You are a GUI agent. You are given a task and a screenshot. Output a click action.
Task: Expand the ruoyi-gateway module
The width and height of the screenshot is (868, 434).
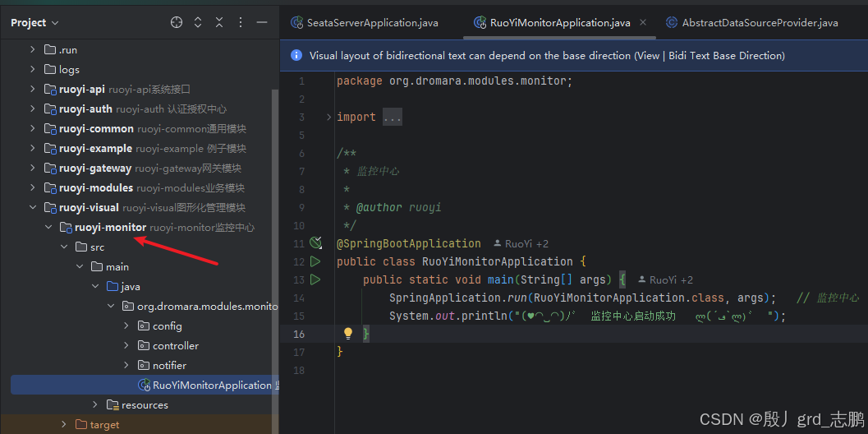tap(33, 169)
